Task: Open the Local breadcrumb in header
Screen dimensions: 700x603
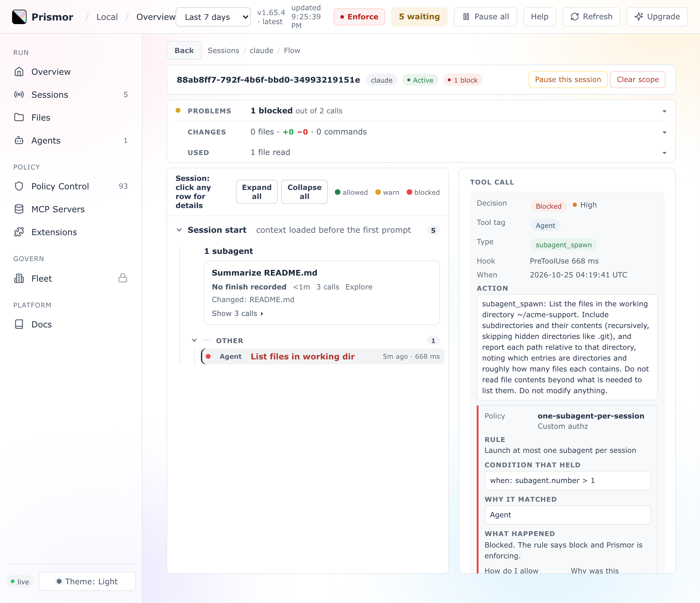Action: (x=107, y=17)
